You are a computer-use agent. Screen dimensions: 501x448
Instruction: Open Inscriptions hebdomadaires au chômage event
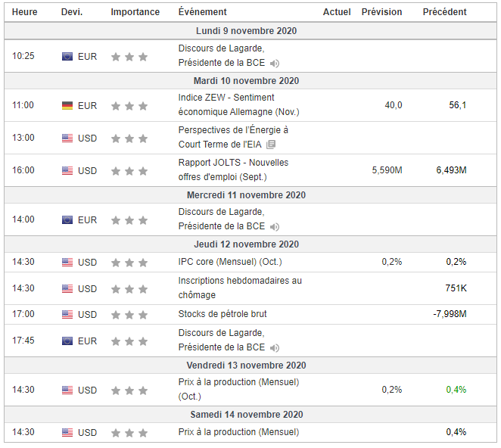point(240,288)
